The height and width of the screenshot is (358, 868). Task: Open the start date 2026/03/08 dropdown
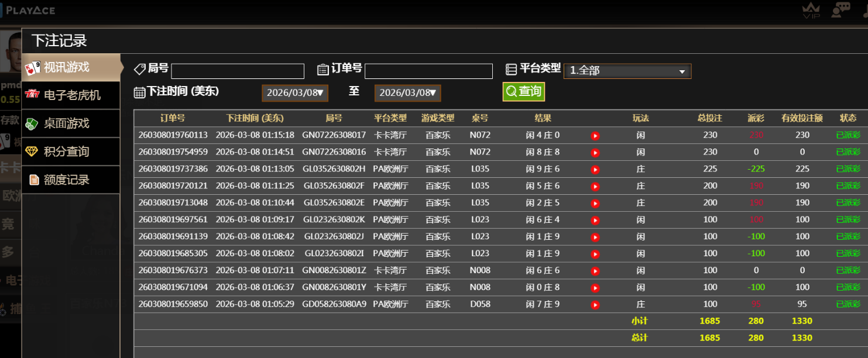pos(294,92)
